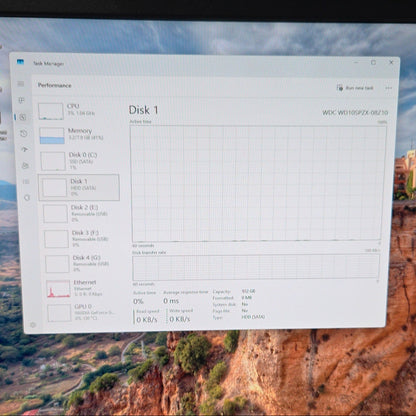Select the GPU 0 performance entry

coord(85,312)
